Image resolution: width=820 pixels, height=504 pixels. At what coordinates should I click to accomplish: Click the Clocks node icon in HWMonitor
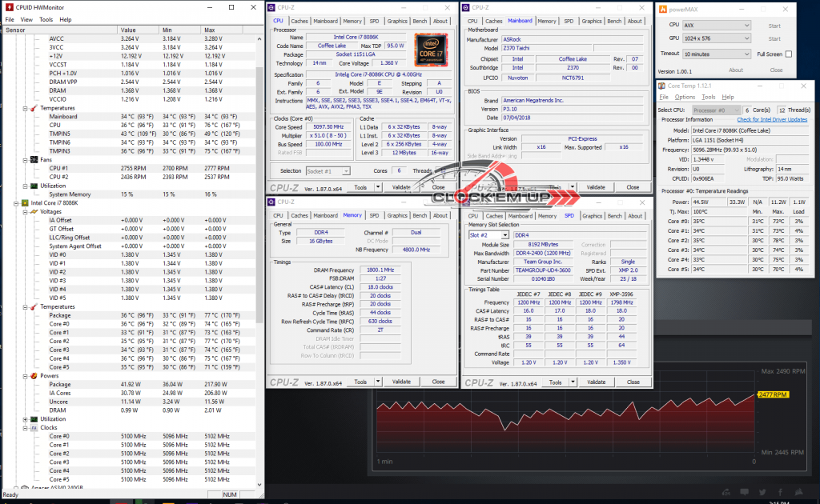click(x=34, y=428)
